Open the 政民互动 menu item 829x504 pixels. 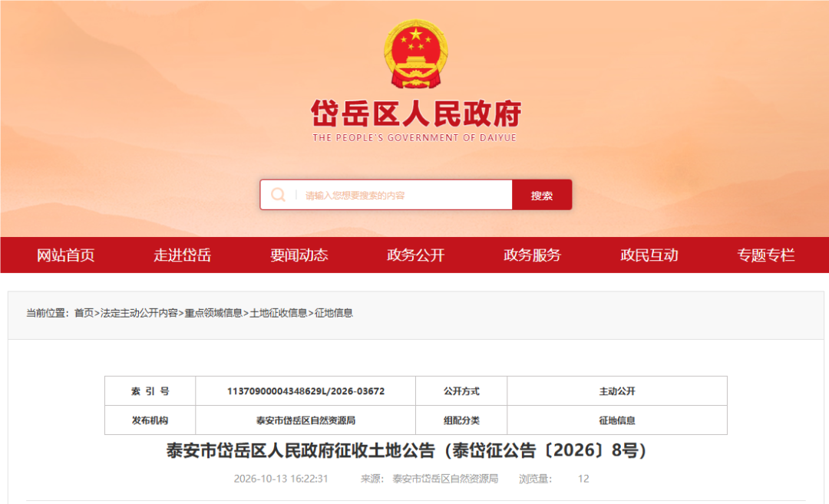coord(649,255)
